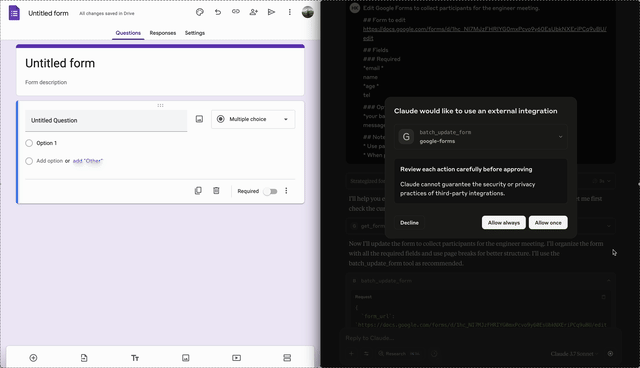Click the Reply to Claude input box

pyautogui.click(x=480, y=338)
